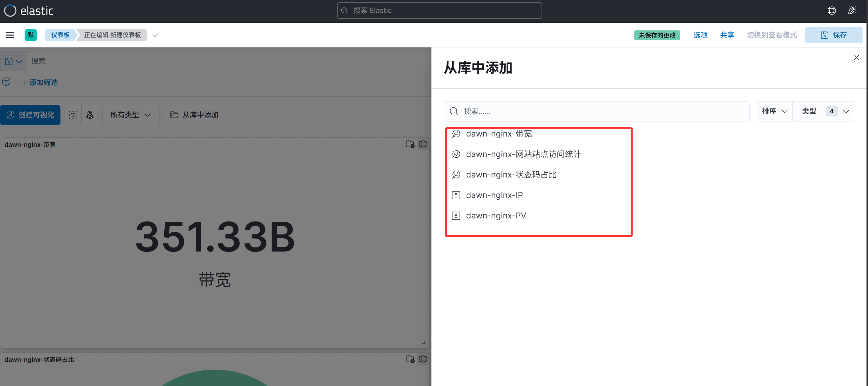Click 从库中添加 toolbar button
This screenshot has width=868, height=386.
pos(194,115)
